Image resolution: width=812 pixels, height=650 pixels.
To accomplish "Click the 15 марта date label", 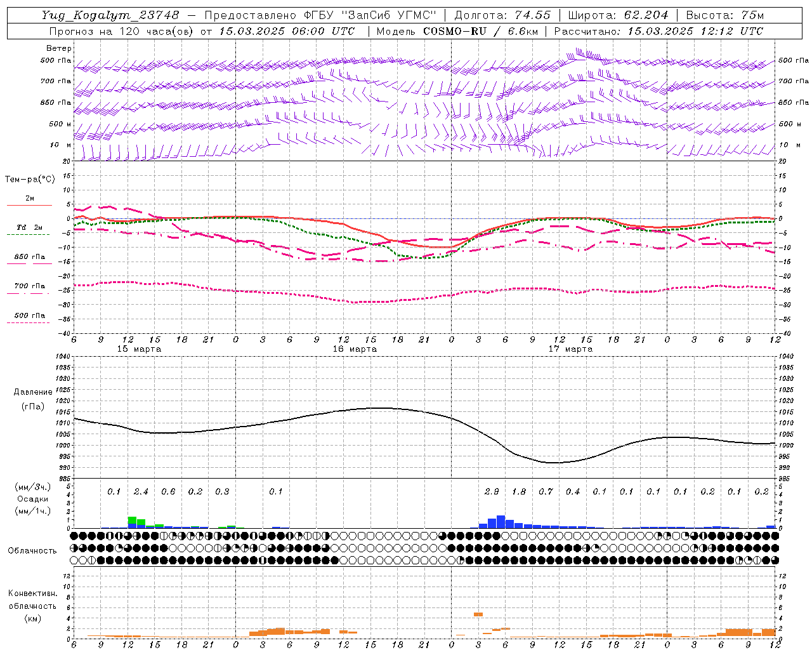I will click(x=139, y=349).
